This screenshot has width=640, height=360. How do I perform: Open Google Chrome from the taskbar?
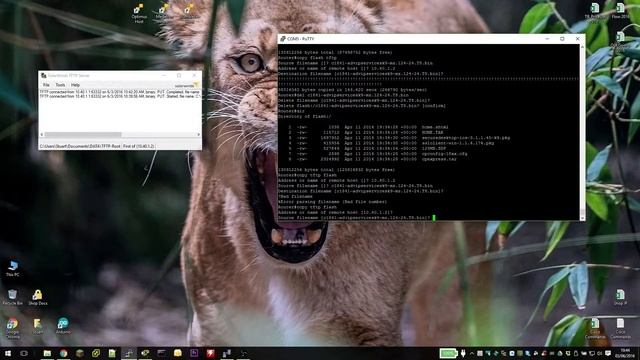[63, 353]
